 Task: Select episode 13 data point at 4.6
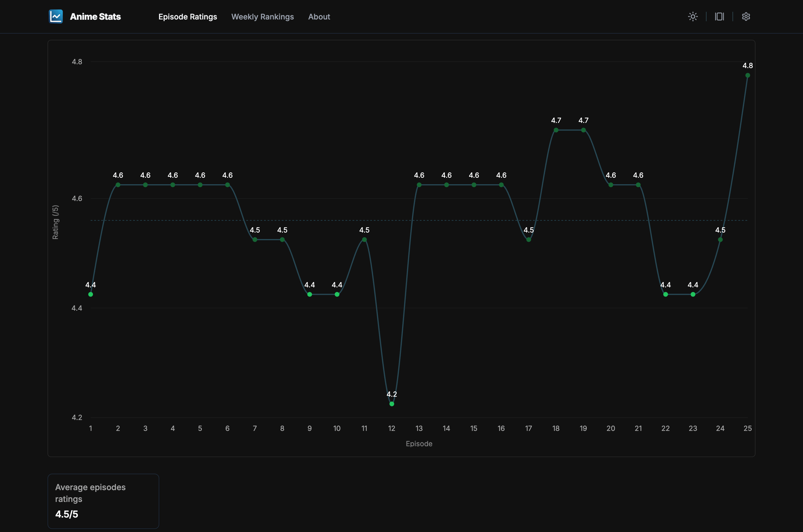419,185
